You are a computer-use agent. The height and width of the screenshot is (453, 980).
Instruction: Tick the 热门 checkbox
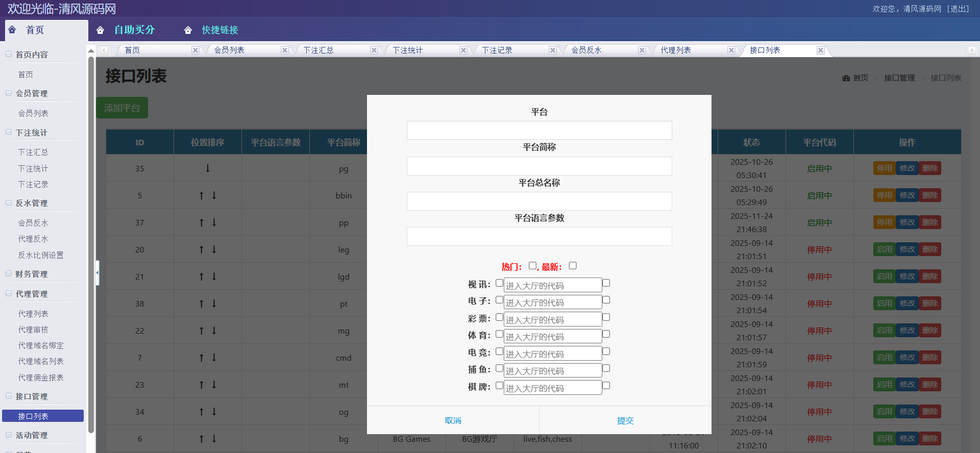pyautogui.click(x=532, y=266)
